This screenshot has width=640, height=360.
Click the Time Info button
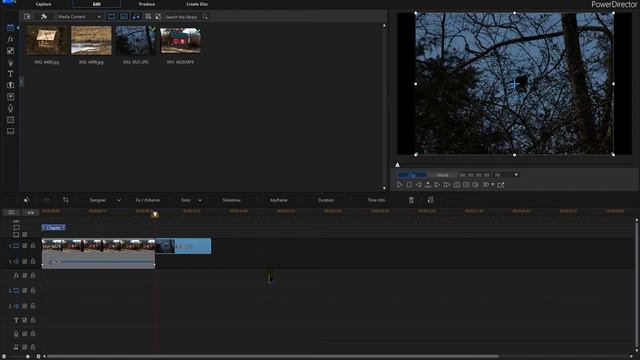376,200
